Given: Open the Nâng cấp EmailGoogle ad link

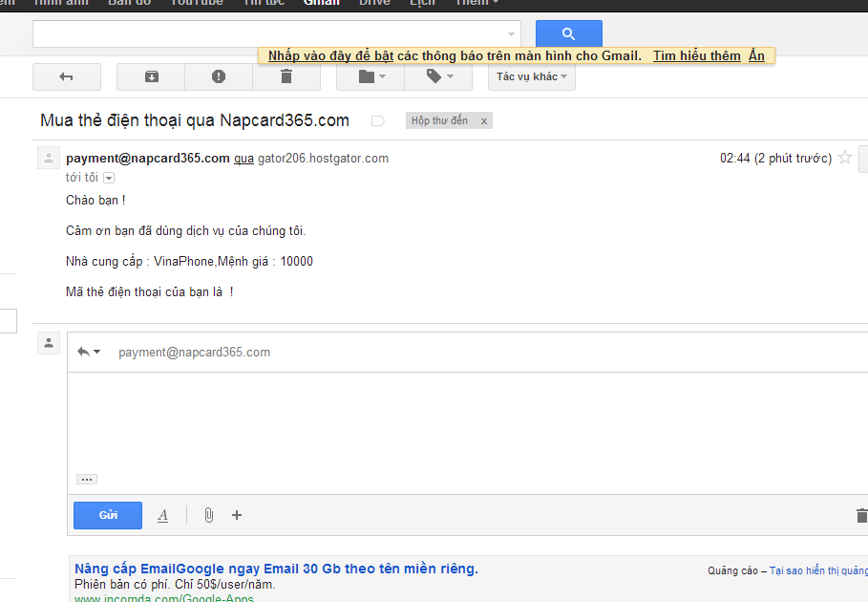Looking at the screenshot, I should pos(276,569).
